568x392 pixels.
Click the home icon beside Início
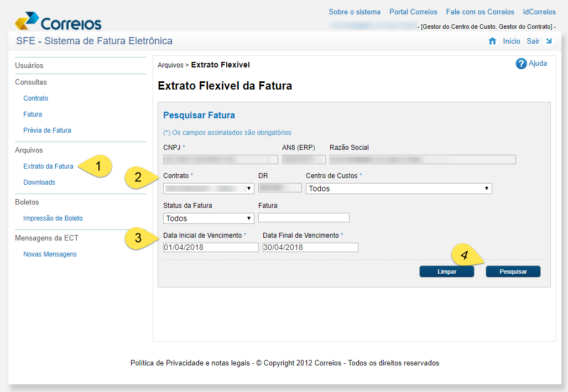492,41
